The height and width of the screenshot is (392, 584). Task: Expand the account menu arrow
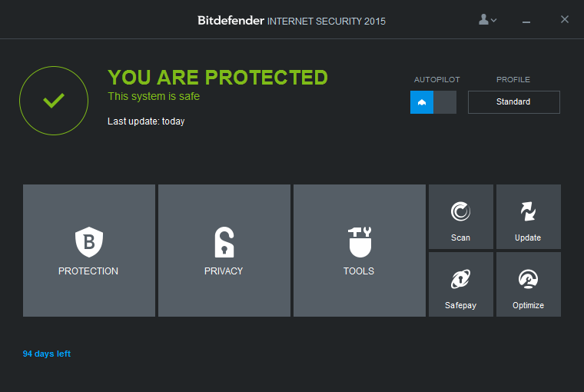pyautogui.click(x=494, y=21)
